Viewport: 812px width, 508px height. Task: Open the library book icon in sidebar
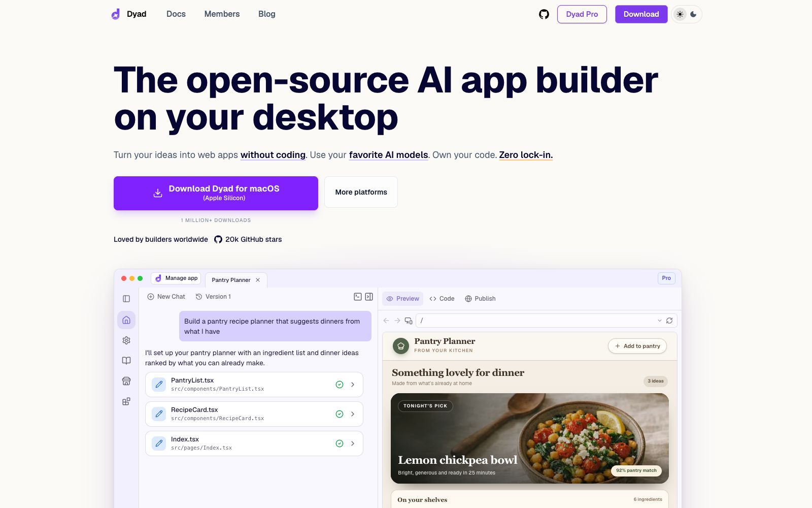pyautogui.click(x=126, y=361)
